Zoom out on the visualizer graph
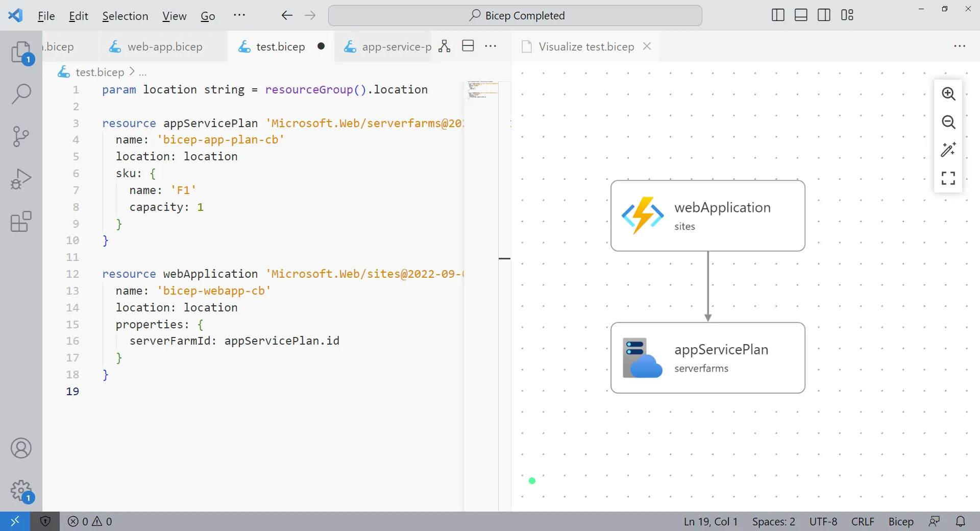This screenshot has width=980, height=531. pyautogui.click(x=948, y=122)
